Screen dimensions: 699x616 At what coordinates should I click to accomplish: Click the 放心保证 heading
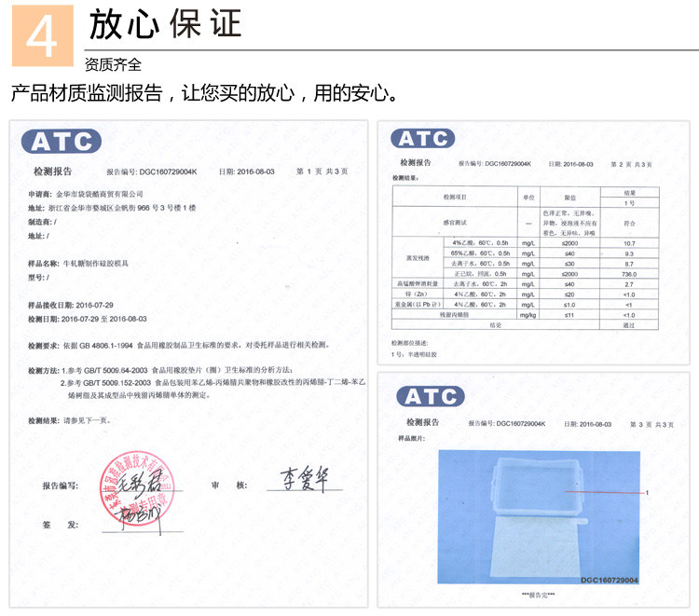(165, 23)
